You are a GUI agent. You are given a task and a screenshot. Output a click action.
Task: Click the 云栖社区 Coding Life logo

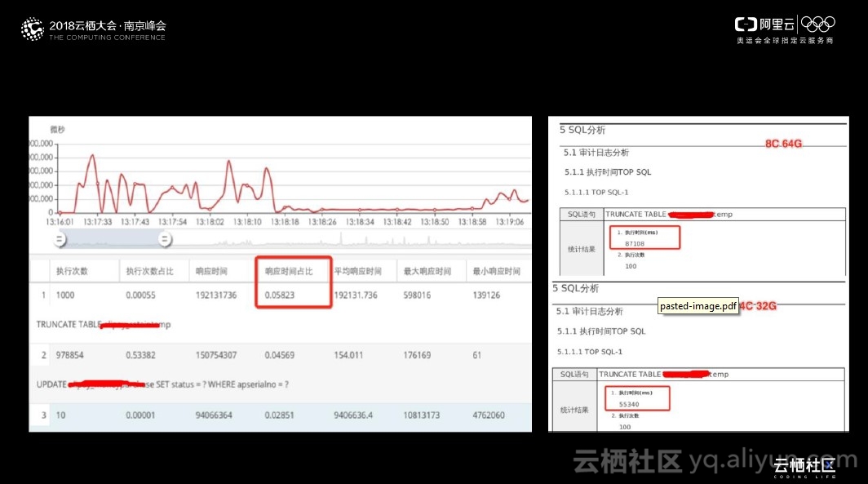(804, 468)
